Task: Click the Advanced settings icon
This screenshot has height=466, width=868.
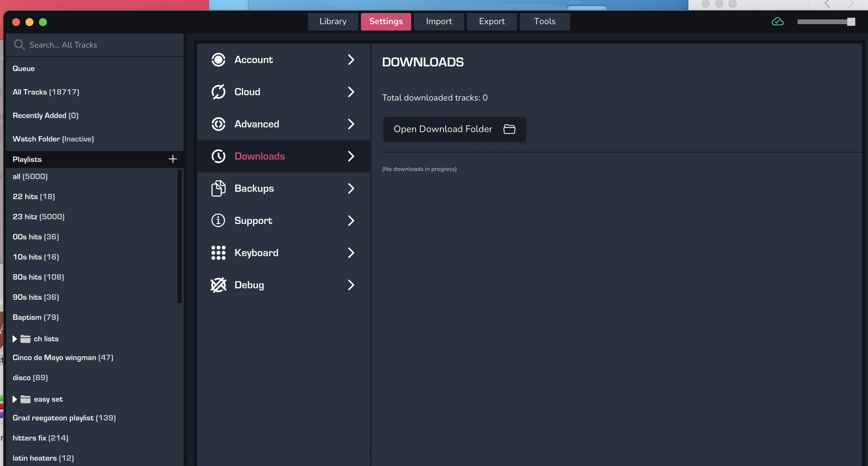Action: 219,124
